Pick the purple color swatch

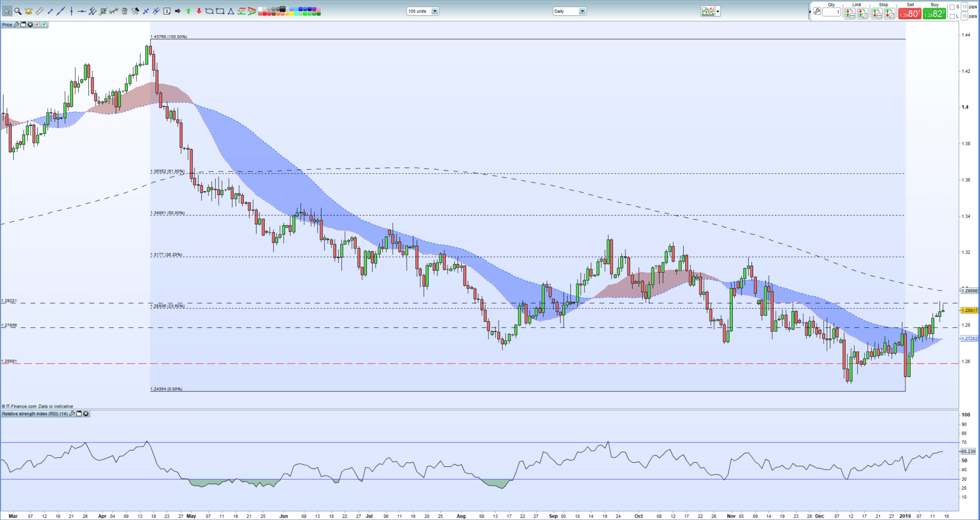point(314,9)
